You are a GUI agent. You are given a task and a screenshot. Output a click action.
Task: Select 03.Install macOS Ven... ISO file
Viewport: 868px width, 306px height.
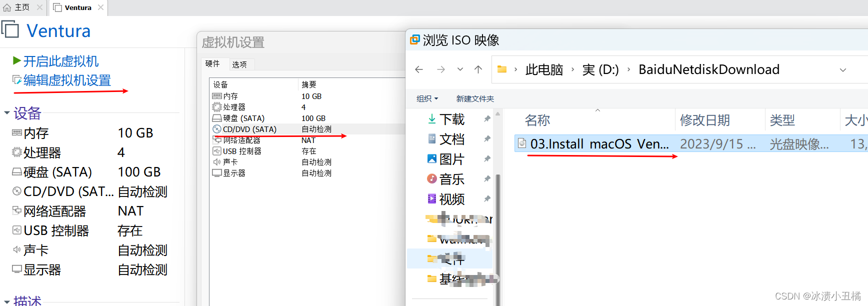pyautogui.click(x=599, y=144)
